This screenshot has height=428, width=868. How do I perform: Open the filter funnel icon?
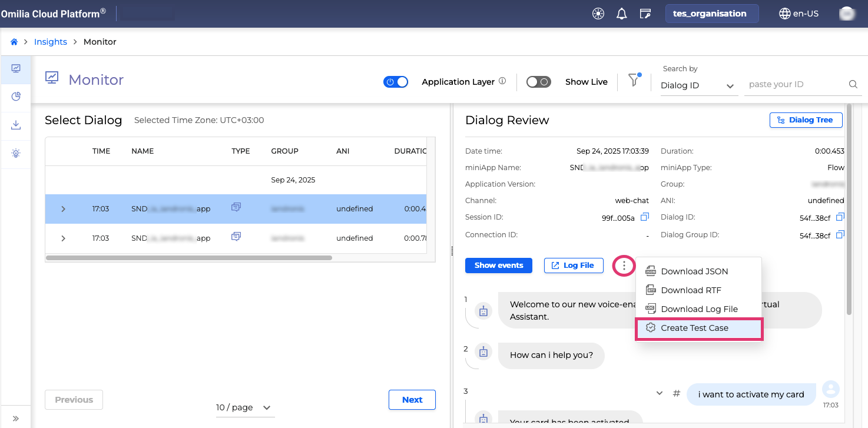point(634,81)
